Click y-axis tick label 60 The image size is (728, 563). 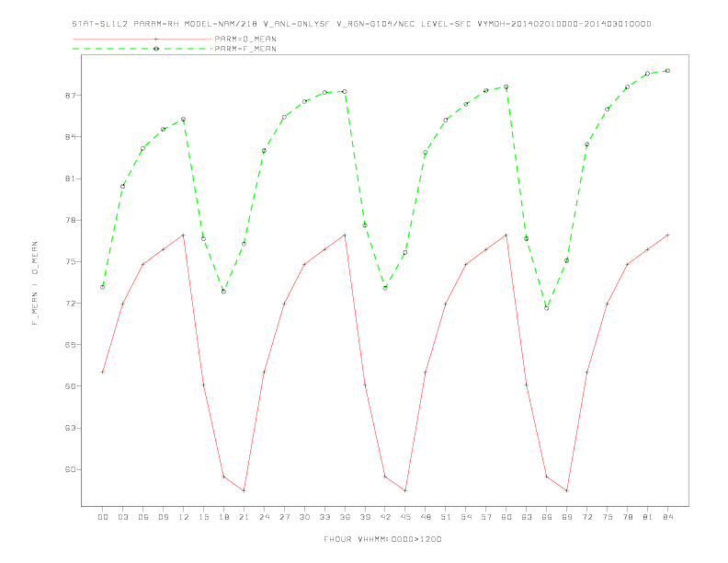[70, 470]
